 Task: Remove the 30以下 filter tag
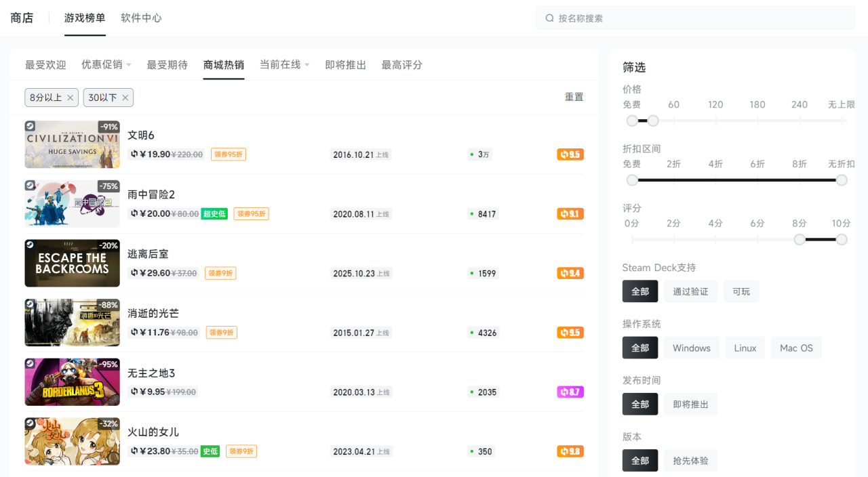click(x=125, y=98)
